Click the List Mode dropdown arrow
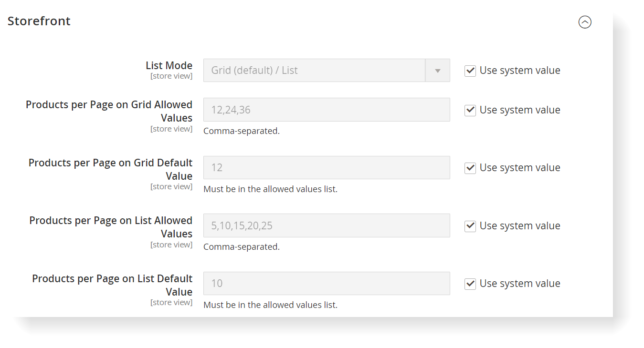Viewport: 644px width, 348px height. pos(437,71)
